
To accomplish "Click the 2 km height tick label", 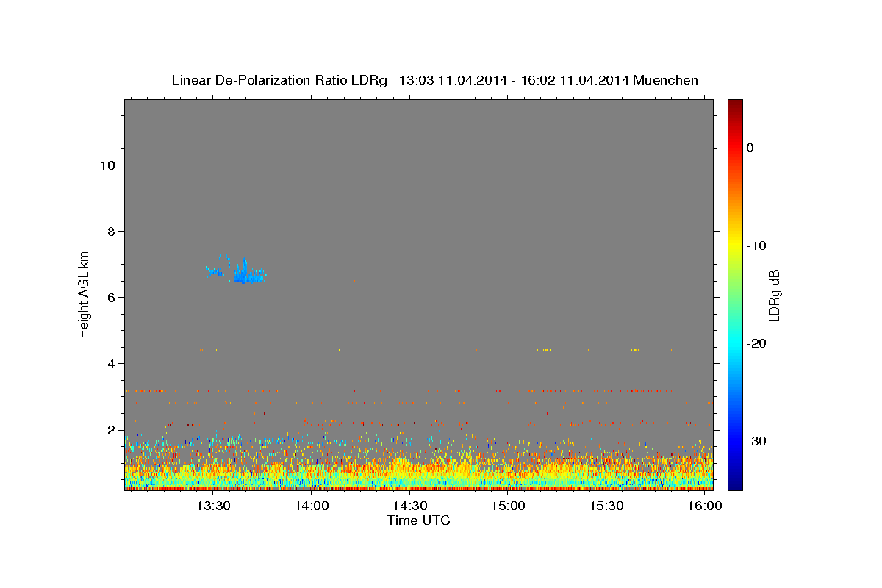I will 111,430.
